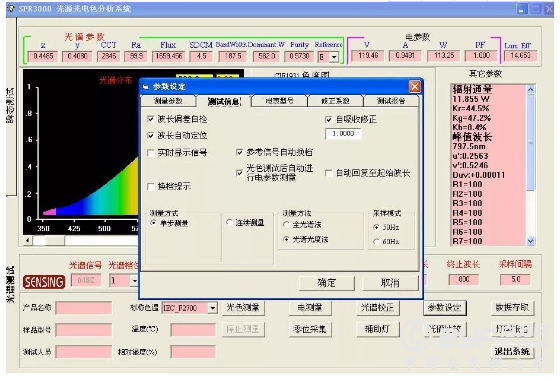The width and height of the screenshot is (560, 381).
Task: Click the 数据存取 button
Action: coord(512,308)
